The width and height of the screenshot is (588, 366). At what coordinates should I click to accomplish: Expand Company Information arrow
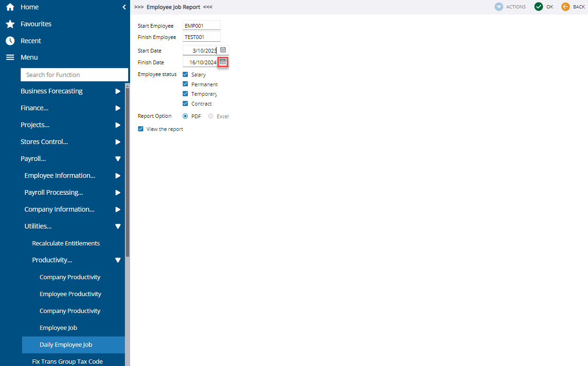[118, 209]
